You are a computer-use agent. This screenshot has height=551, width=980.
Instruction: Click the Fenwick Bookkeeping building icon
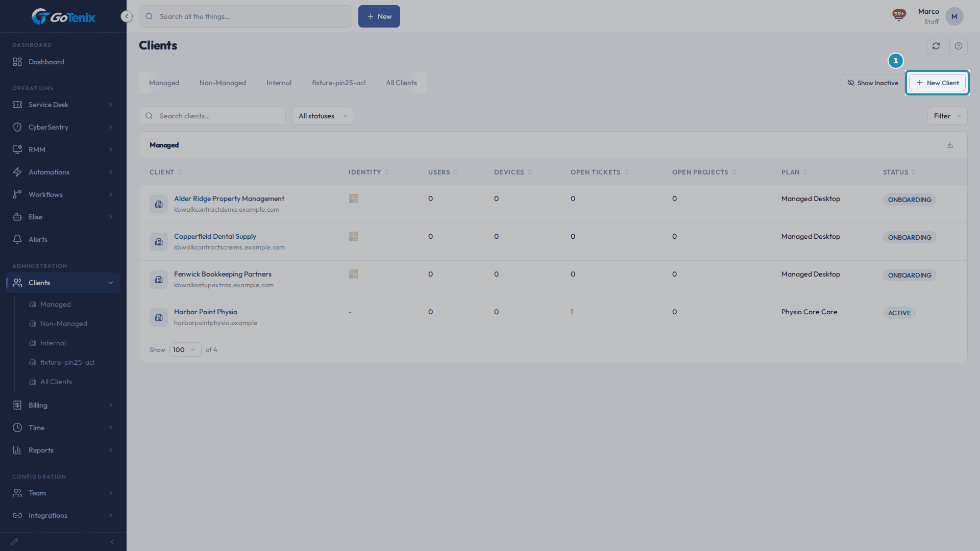159,280
